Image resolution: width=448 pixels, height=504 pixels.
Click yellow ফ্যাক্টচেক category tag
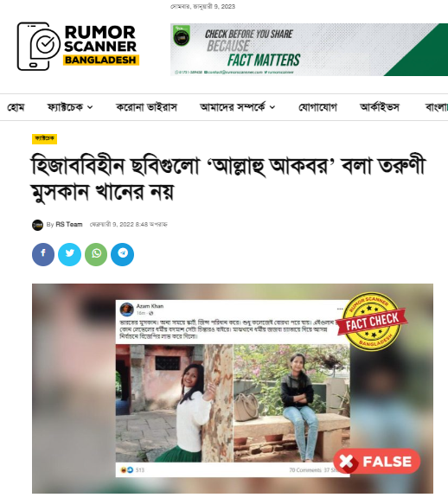tap(44, 138)
